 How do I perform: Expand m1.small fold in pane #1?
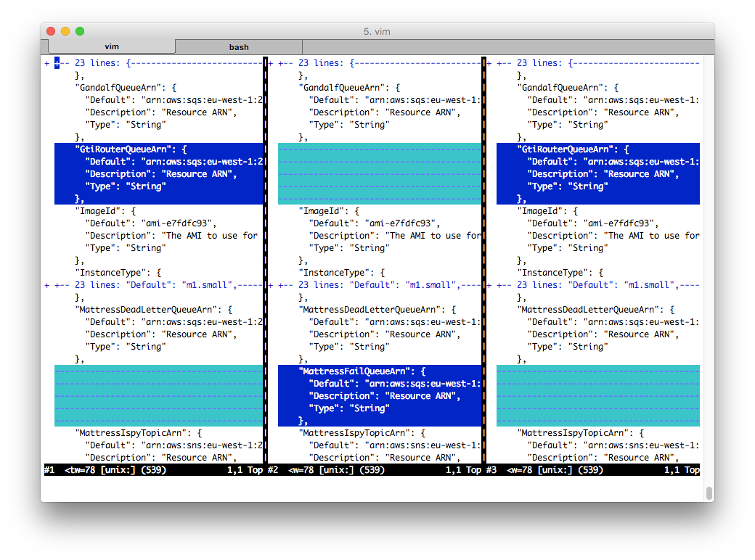154,285
